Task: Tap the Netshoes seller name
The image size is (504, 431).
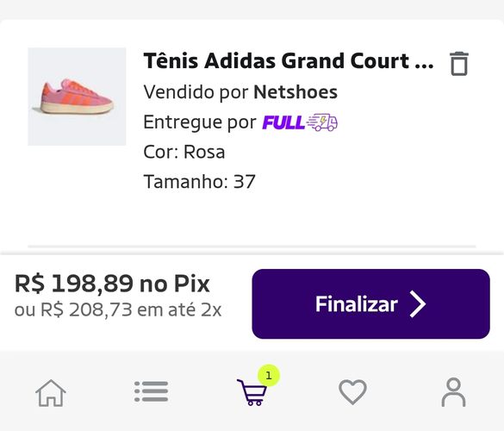Action: pyautogui.click(x=296, y=92)
